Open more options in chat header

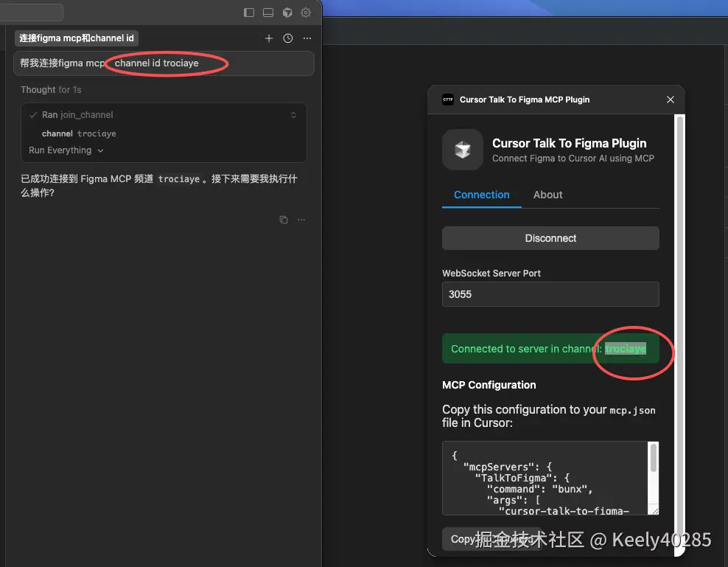307,38
